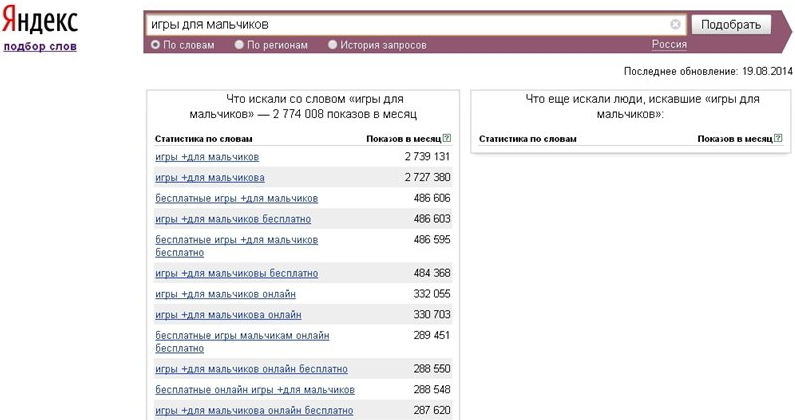Click the help icon in the right statistics panel
The height and width of the screenshot is (420, 795).
click(x=778, y=137)
